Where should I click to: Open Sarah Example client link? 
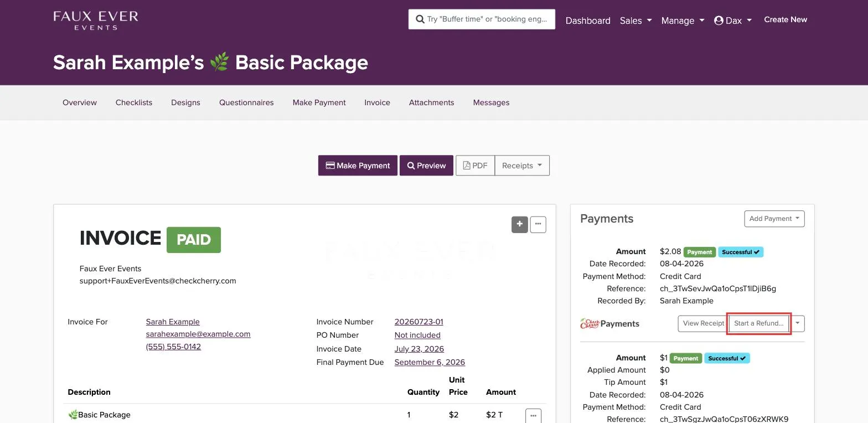[x=173, y=322]
